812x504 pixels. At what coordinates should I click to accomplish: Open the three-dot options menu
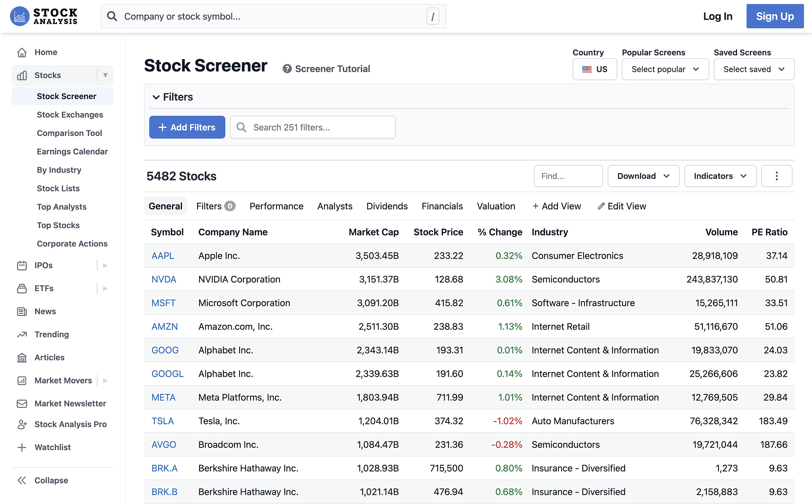(x=776, y=176)
